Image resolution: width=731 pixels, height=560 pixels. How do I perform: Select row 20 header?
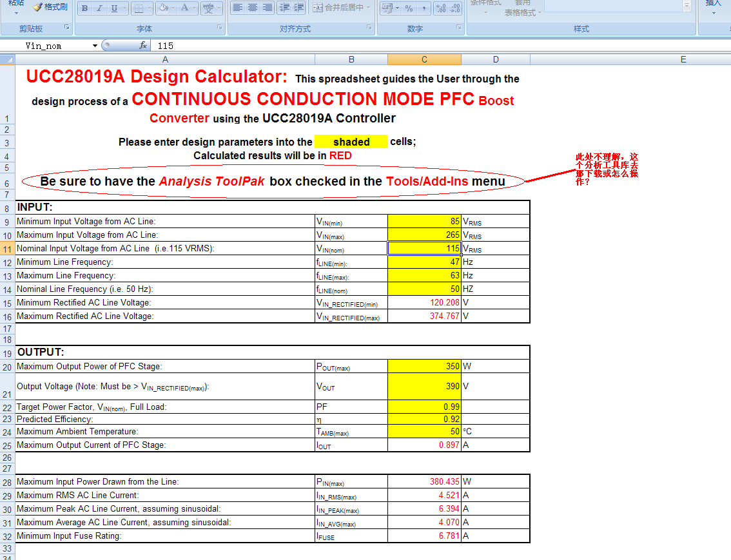(x=8, y=367)
